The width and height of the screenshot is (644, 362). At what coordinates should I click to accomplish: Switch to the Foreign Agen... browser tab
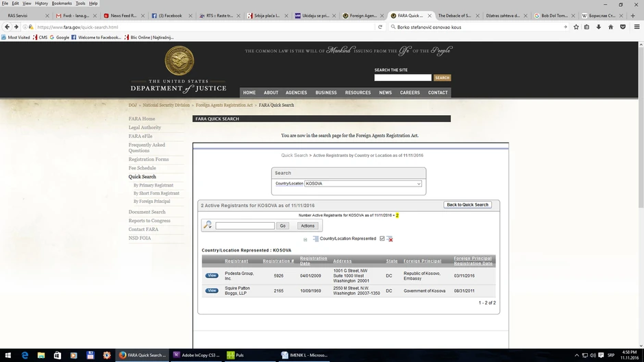click(362, 15)
